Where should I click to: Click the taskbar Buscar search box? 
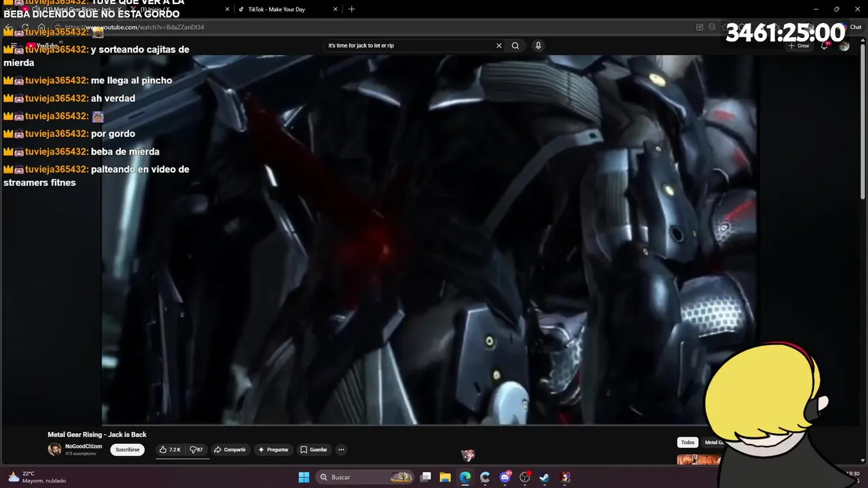click(x=365, y=477)
